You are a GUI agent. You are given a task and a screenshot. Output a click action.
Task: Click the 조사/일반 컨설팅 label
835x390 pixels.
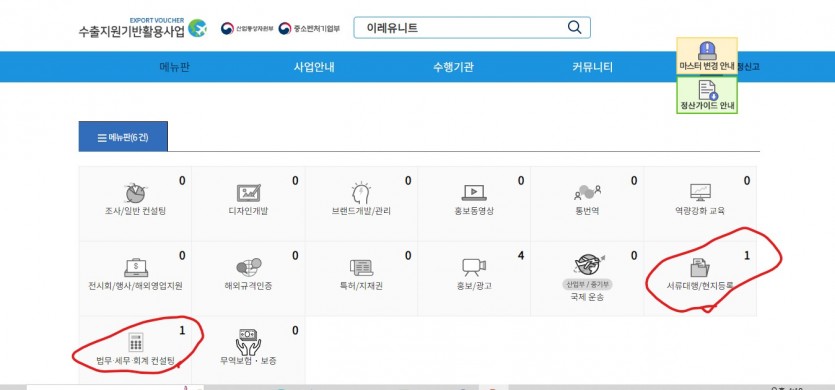(135, 211)
